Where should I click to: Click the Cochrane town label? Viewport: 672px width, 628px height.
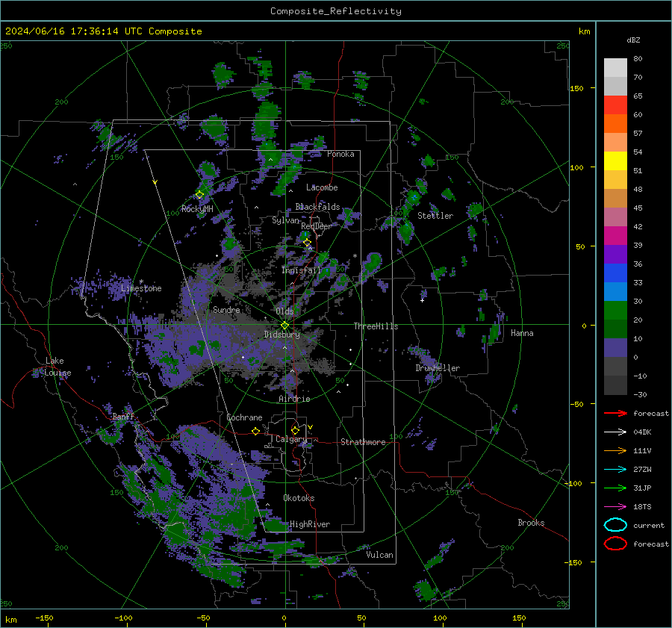(244, 417)
